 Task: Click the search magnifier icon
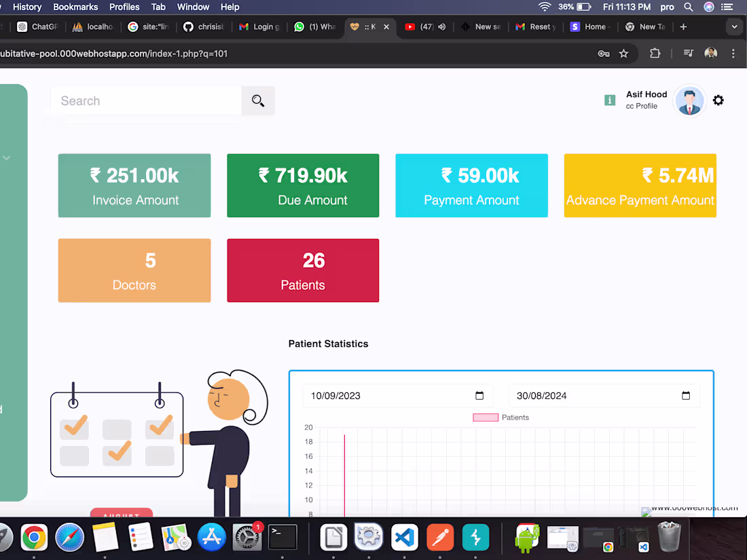coord(257,100)
